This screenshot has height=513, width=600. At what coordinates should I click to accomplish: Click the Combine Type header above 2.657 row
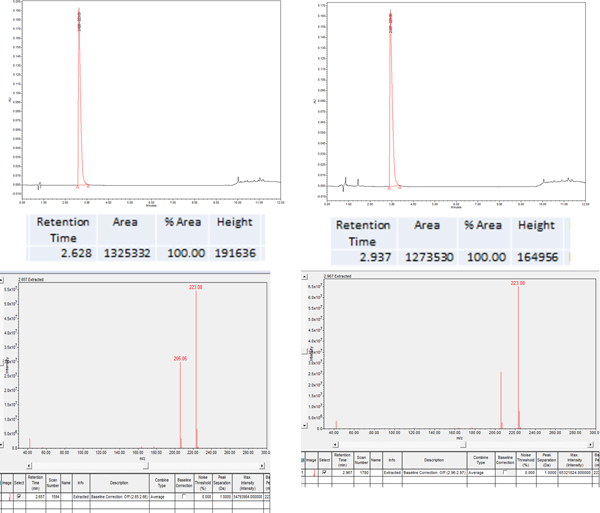tap(162, 483)
